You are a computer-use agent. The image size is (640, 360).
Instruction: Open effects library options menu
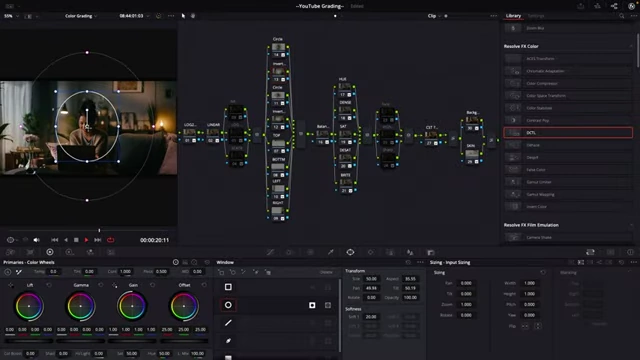tap(633, 16)
